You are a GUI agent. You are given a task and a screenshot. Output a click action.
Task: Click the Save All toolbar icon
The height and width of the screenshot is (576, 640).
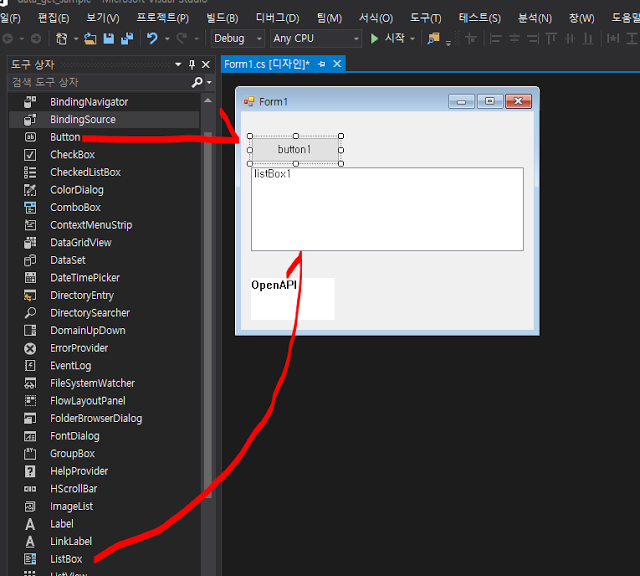(x=127, y=38)
